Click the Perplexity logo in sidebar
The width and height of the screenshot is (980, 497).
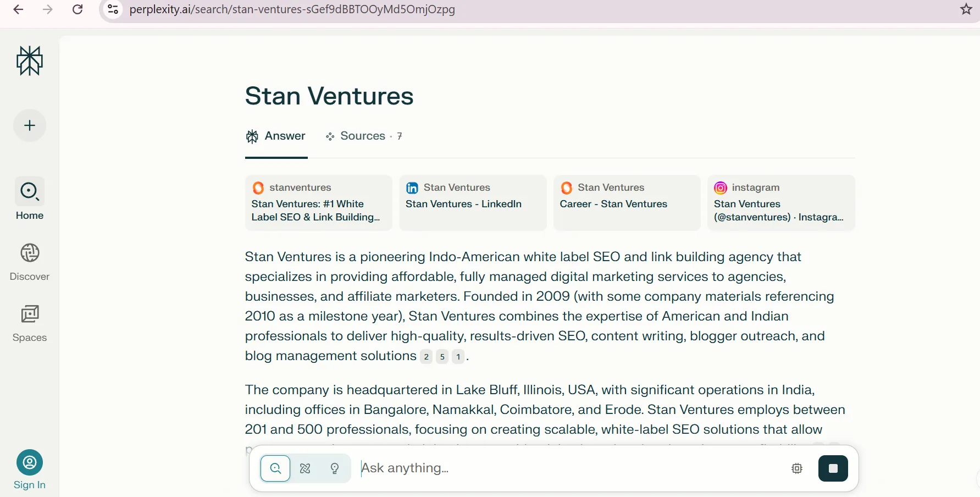(30, 60)
